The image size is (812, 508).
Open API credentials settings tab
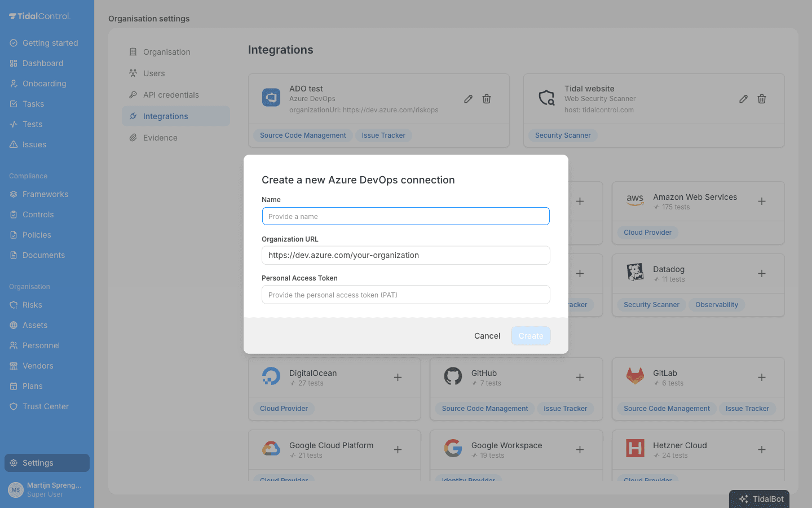click(176, 95)
